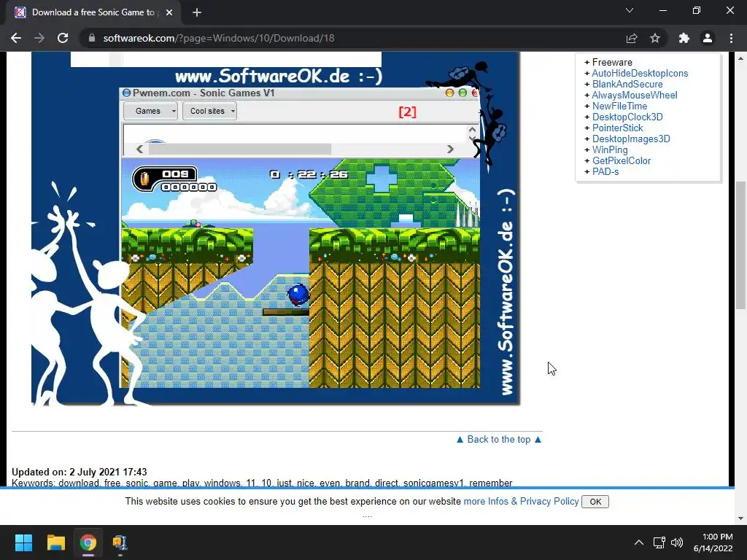The height and width of the screenshot is (560, 747).
Task: Show hidden tray icons chevron
Action: point(639,542)
